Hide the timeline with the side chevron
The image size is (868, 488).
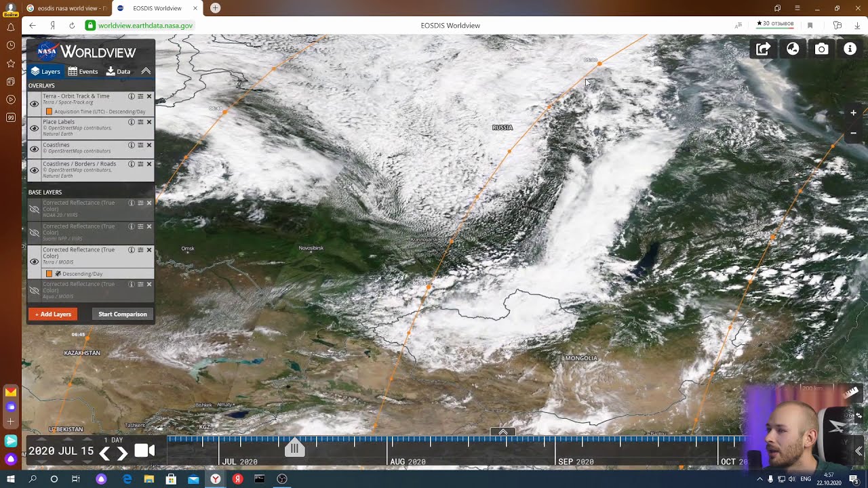click(859, 451)
